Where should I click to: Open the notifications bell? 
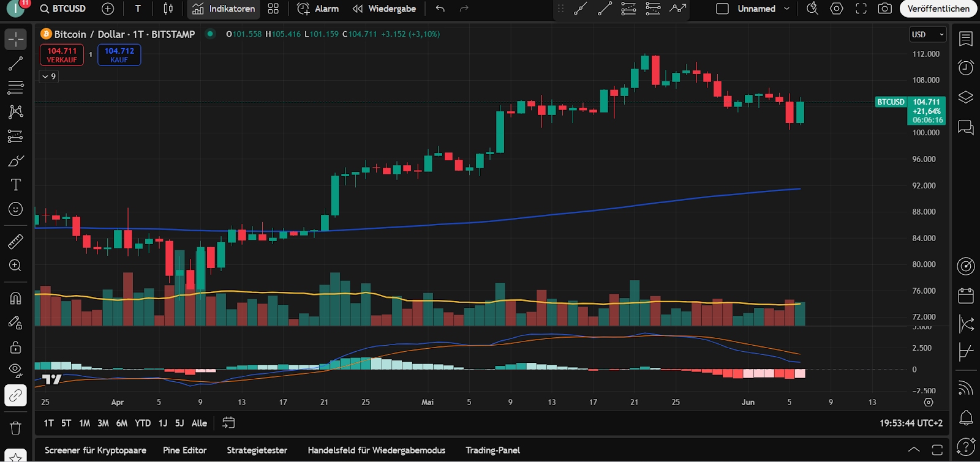966,418
